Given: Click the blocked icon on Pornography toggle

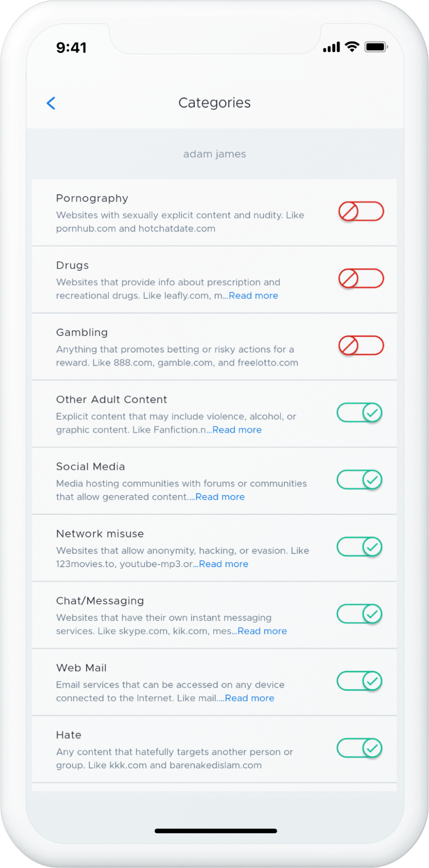Looking at the screenshot, I should 349,211.
